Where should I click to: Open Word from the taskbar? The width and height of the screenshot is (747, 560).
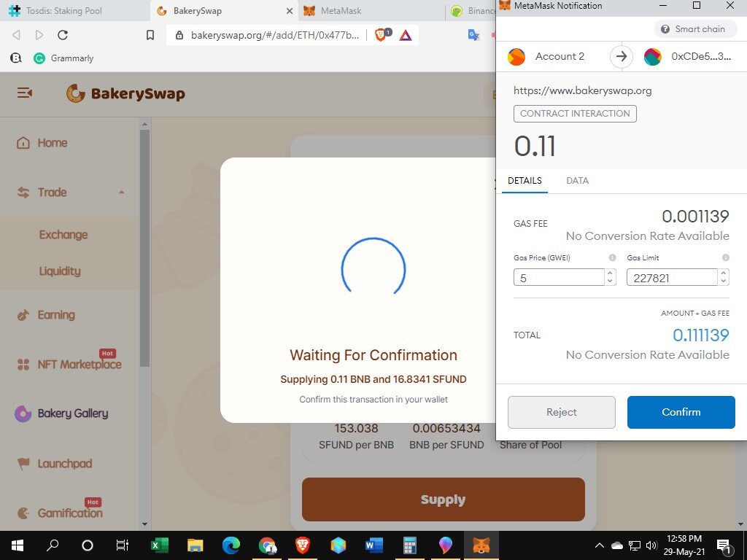click(374, 545)
